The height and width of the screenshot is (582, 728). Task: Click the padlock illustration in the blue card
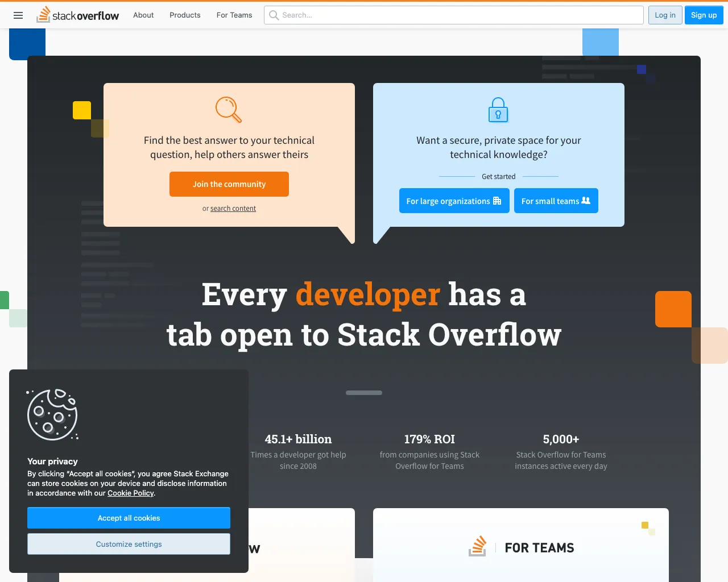point(498,110)
